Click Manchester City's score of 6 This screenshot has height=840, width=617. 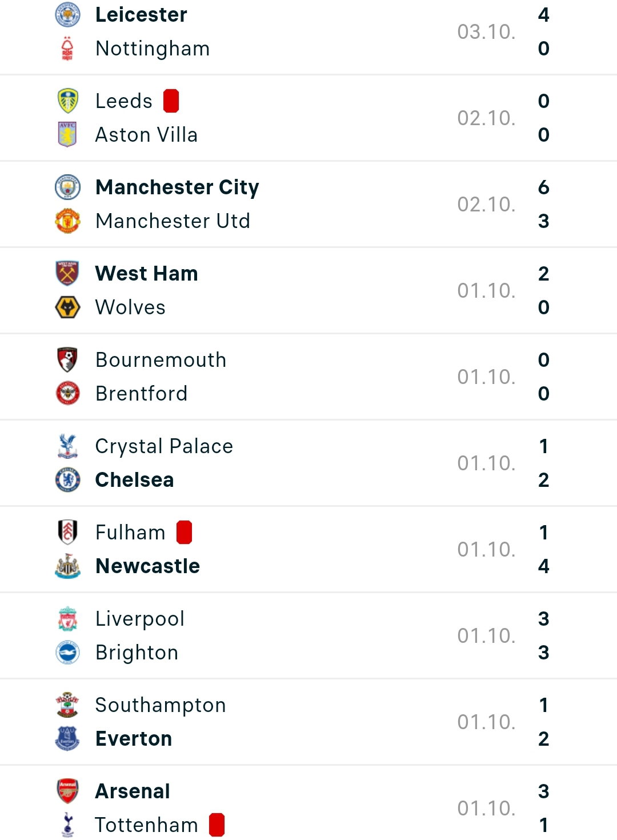544,187
